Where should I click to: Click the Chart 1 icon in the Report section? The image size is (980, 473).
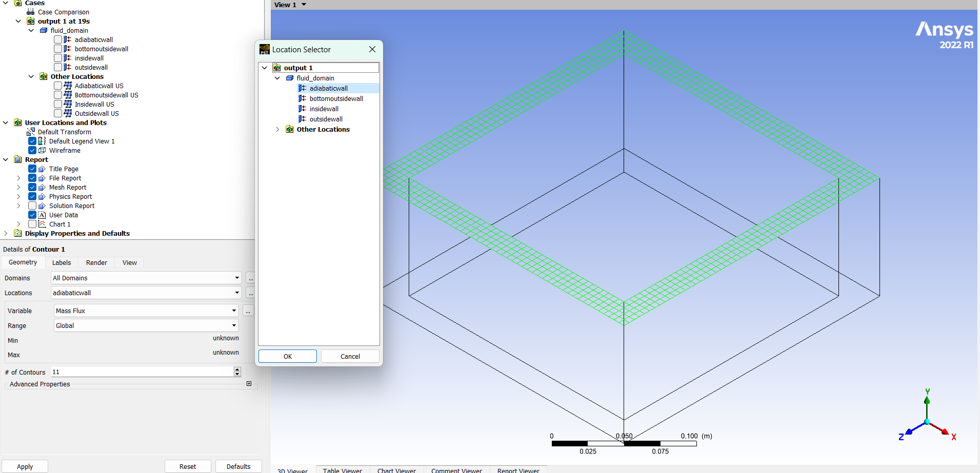click(x=42, y=224)
